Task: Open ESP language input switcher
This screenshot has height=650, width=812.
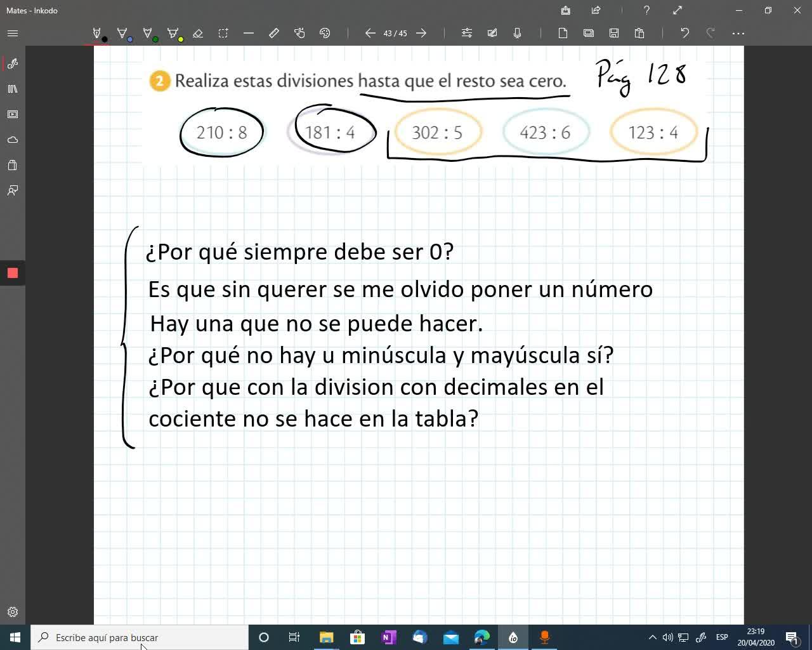Action: coord(722,637)
